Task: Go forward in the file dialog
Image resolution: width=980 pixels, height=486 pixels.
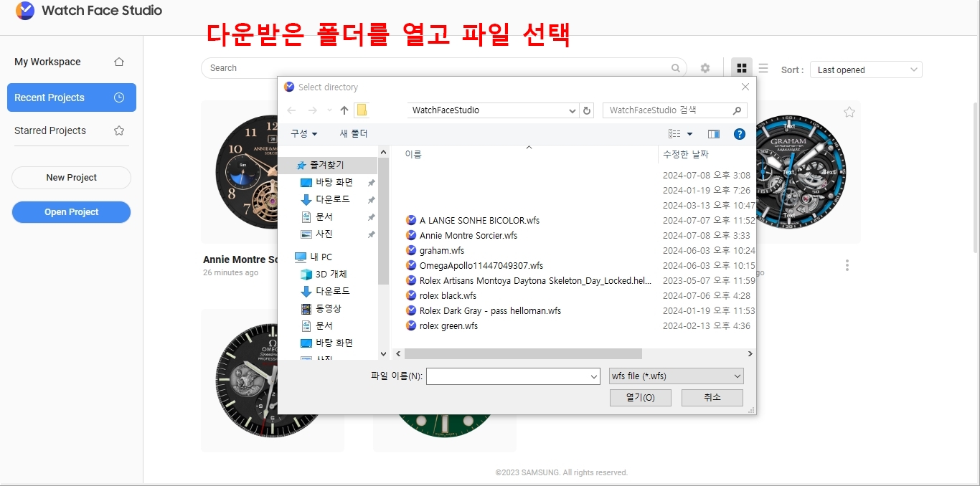Action: point(312,110)
